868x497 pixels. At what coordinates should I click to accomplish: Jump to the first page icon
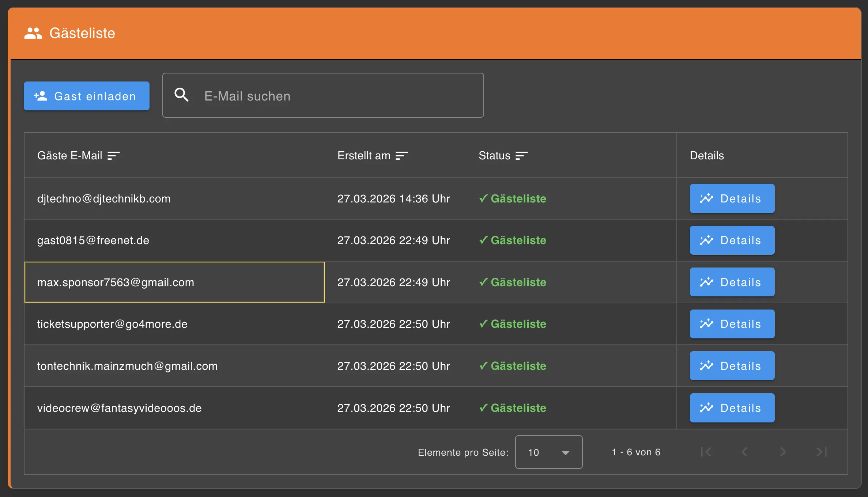(x=706, y=452)
